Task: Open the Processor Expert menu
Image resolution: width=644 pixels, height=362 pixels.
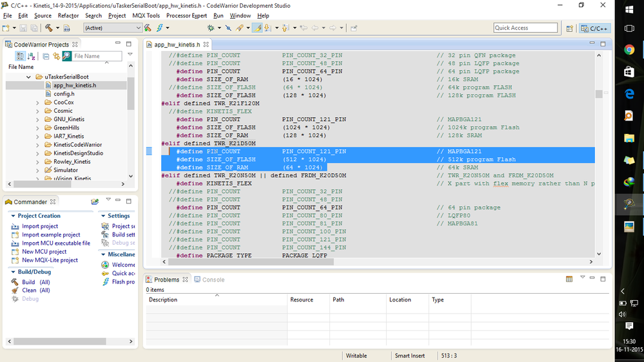Action: click(x=186, y=15)
